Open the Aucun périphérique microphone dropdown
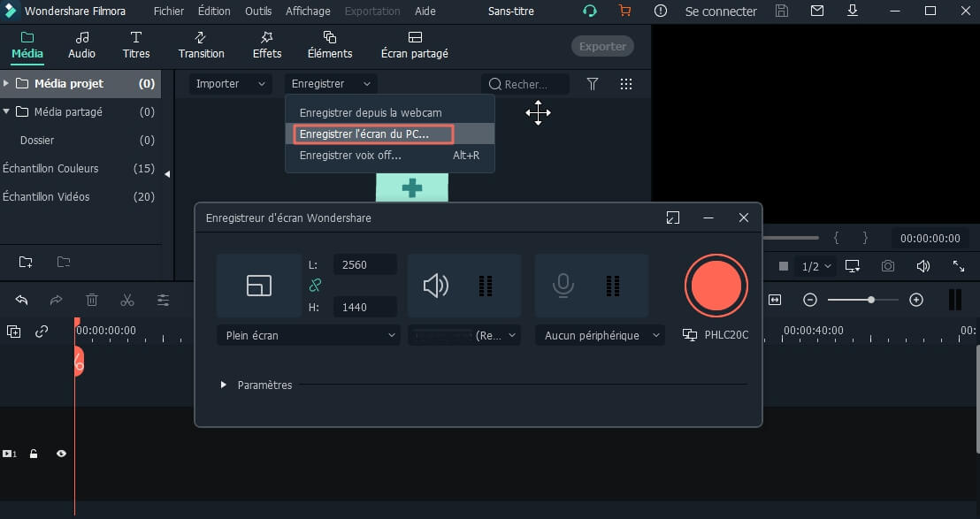 coord(600,335)
